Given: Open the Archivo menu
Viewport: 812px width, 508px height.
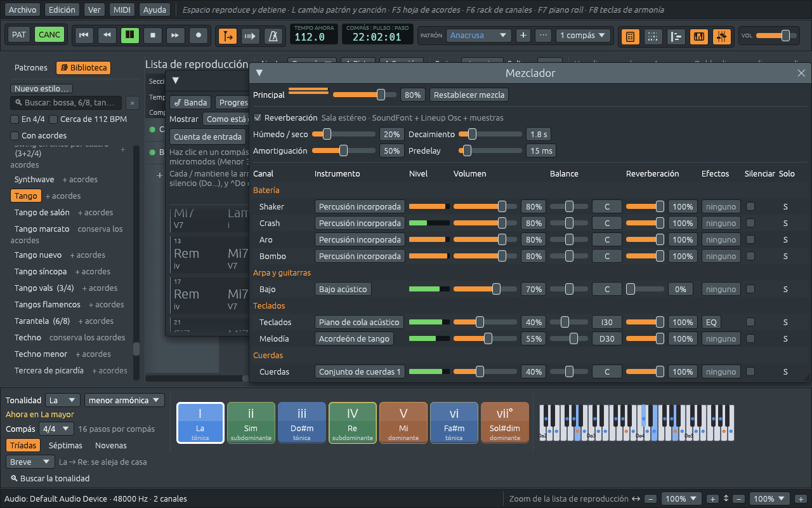Looking at the screenshot, I should (x=22, y=10).
